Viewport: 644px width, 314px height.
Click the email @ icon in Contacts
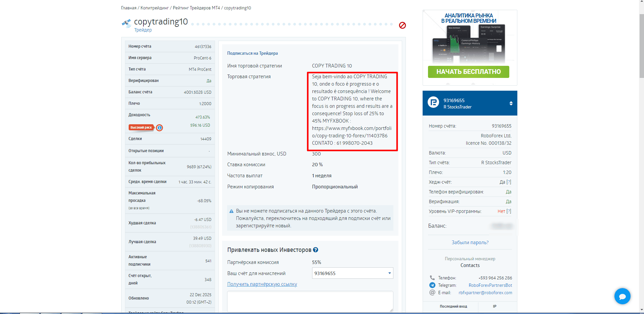pyautogui.click(x=432, y=293)
